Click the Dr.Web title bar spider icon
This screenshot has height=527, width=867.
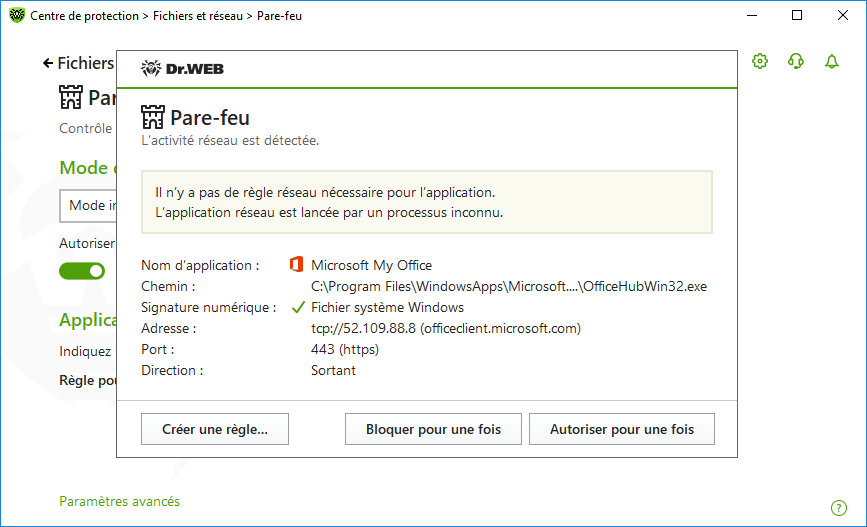point(17,15)
